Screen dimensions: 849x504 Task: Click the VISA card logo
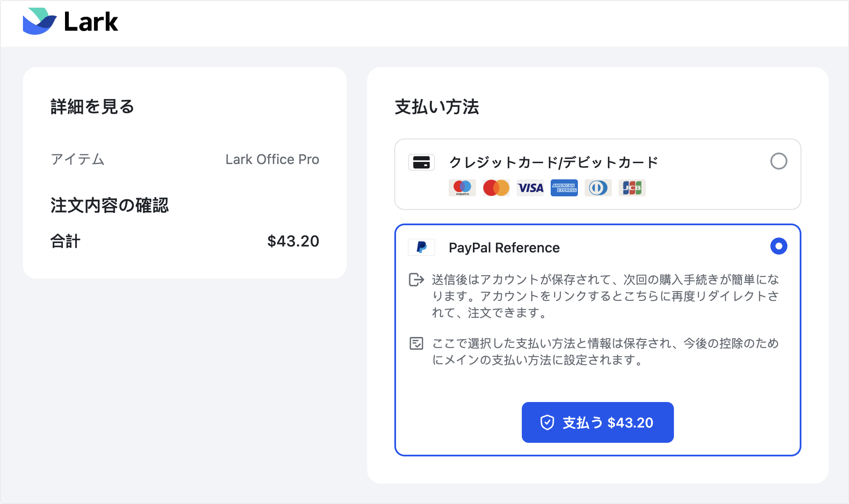[x=530, y=188]
